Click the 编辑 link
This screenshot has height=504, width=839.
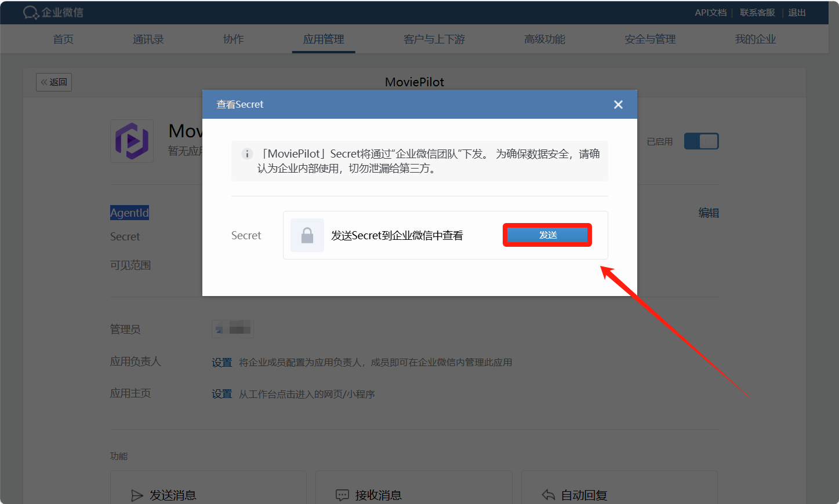[x=709, y=213]
